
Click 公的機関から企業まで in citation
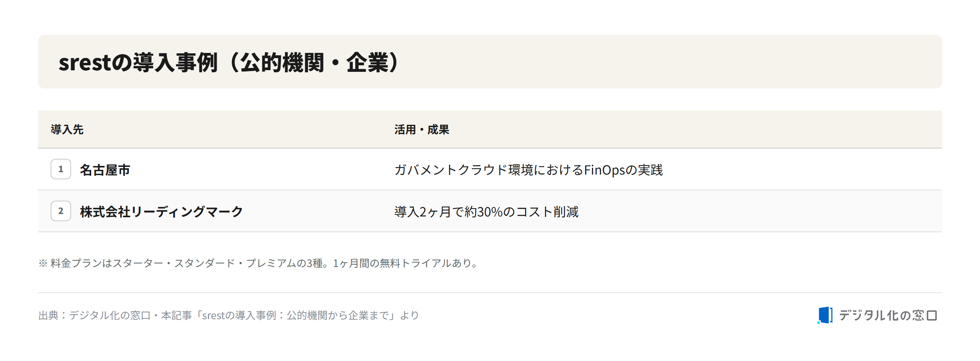pyautogui.click(x=338, y=315)
